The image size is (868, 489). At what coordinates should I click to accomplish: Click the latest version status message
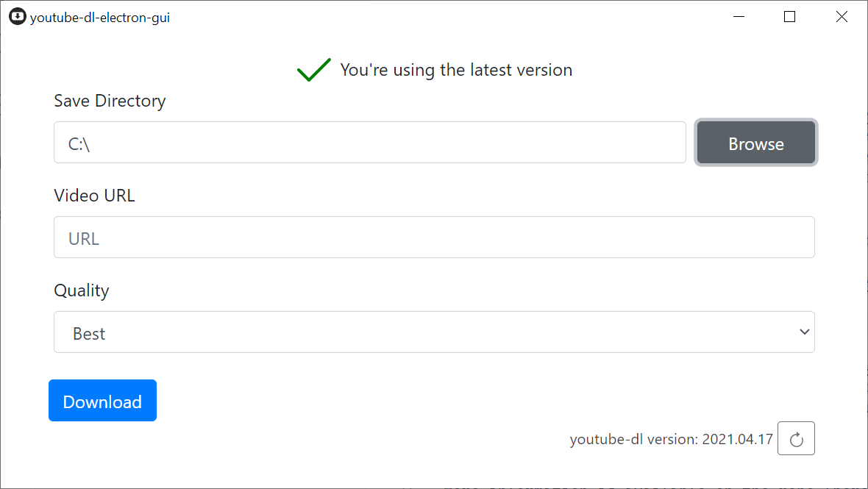click(x=456, y=69)
